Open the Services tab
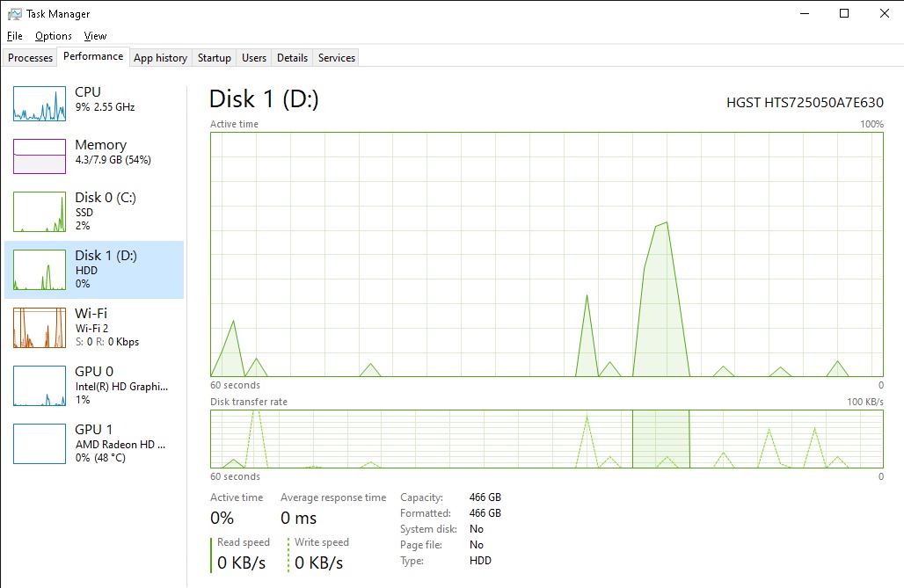The height and width of the screenshot is (588, 904). [337, 58]
